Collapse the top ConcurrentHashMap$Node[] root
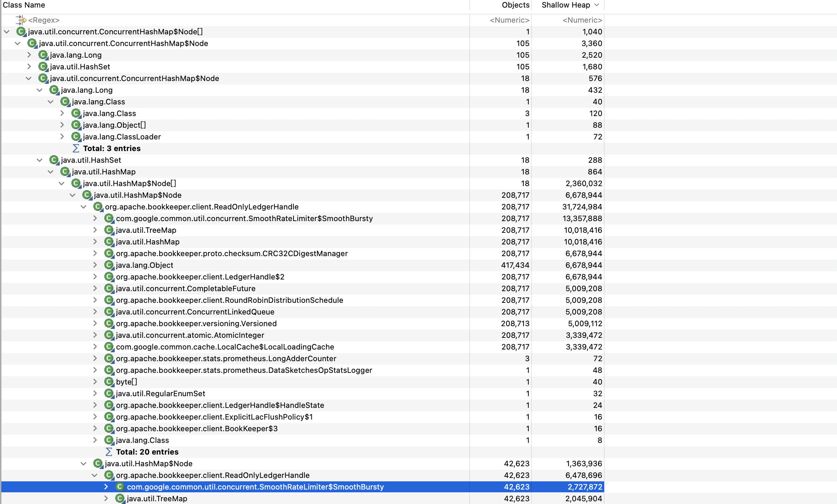This screenshot has width=837, height=504. (7, 32)
